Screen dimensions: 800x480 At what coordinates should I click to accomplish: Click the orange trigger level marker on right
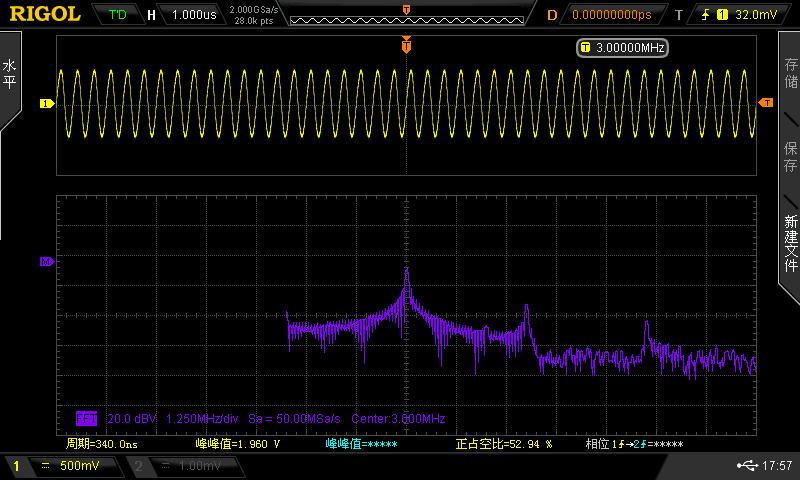(766, 103)
